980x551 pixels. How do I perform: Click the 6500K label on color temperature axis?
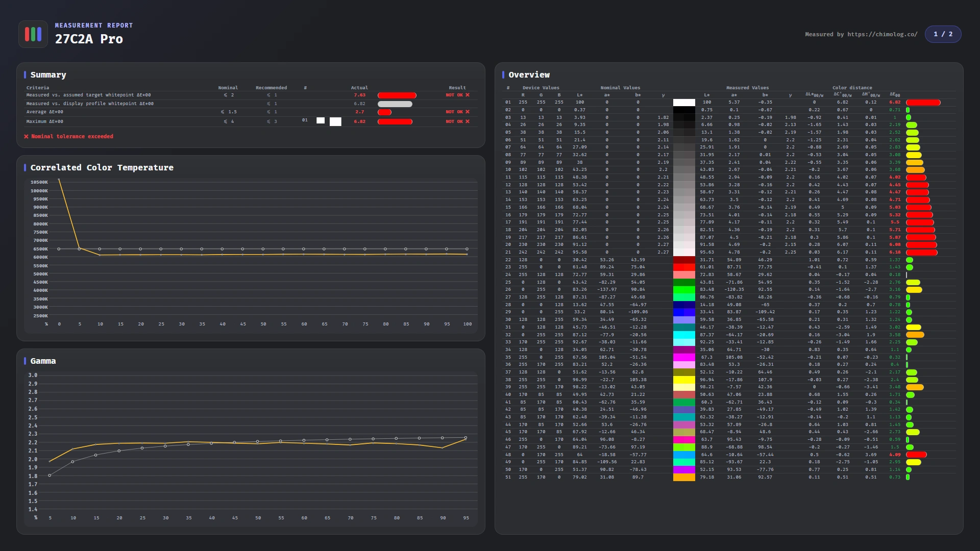40,249
